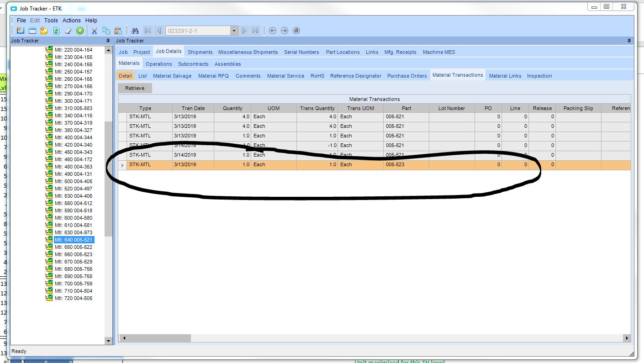Click the yellow folder toolbar icon
Image resolution: width=644 pixels, height=363 pixels.
click(44, 31)
